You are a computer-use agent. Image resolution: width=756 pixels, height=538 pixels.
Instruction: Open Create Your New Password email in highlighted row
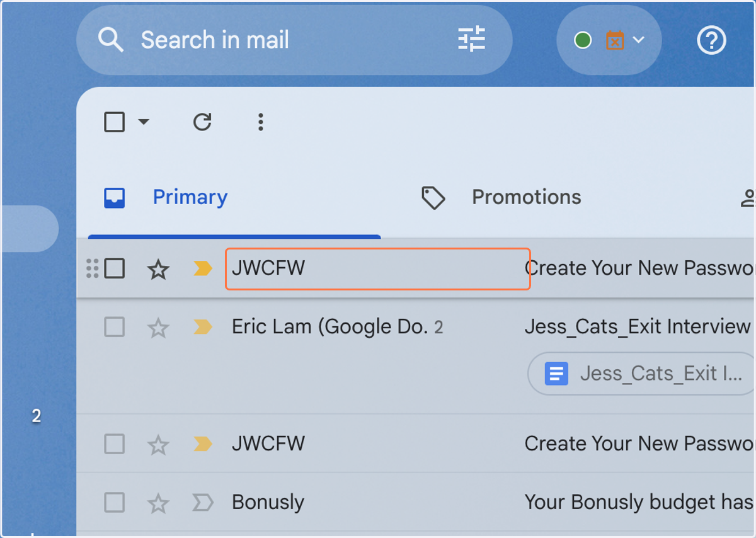click(x=639, y=268)
